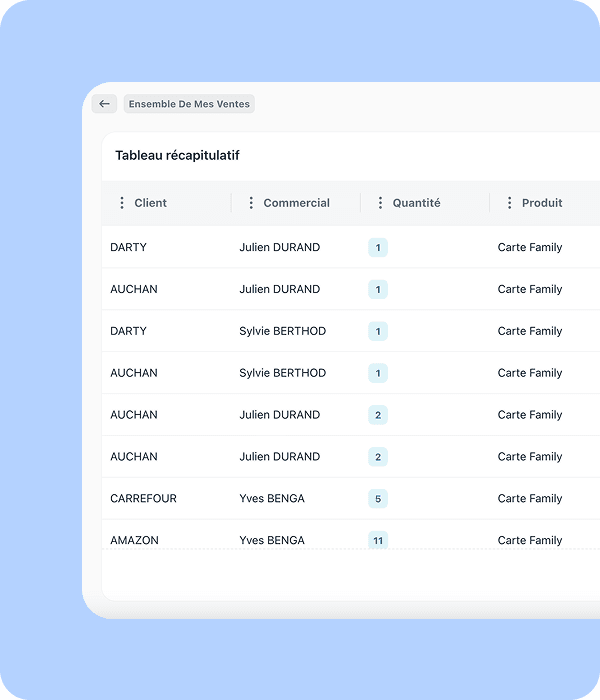This screenshot has width=600, height=700.
Task: Open the Quantité column three-dot menu
Action: 380,203
